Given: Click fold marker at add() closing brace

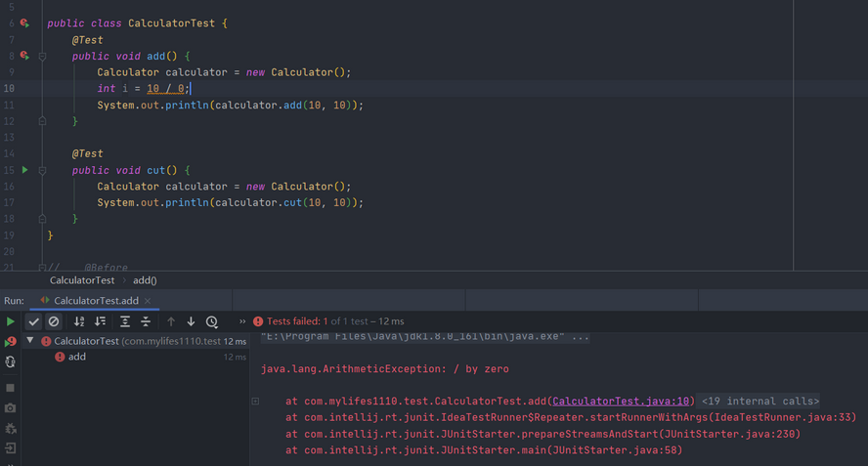Looking at the screenshot, I should click(42, 121).
